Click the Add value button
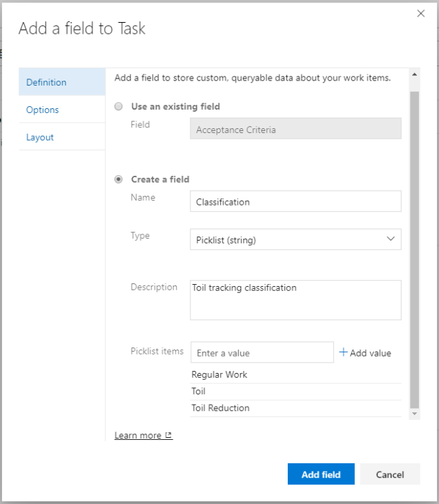Image resolution: width=439 pixels, height=504 pixels. [x=365, y=353]
